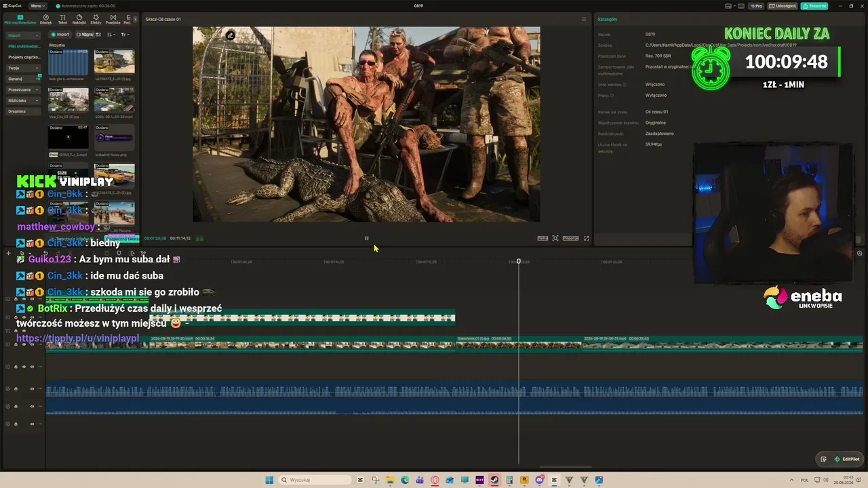
Task: Click the icon left of EditPilot
Action: tap(823, 459)
